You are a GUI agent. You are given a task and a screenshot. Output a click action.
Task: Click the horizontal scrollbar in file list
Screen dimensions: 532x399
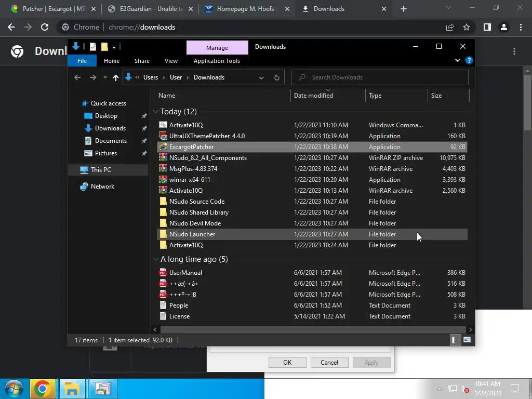tap(312, 329)
